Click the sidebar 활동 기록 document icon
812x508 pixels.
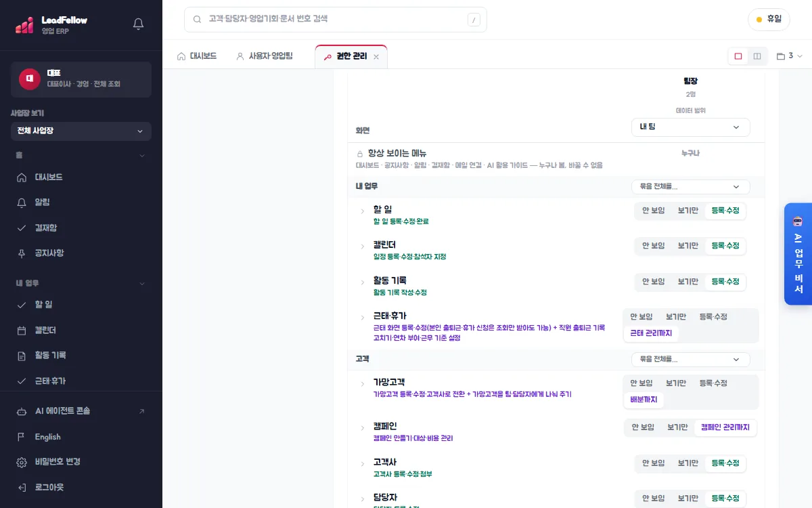coord(22,356)
